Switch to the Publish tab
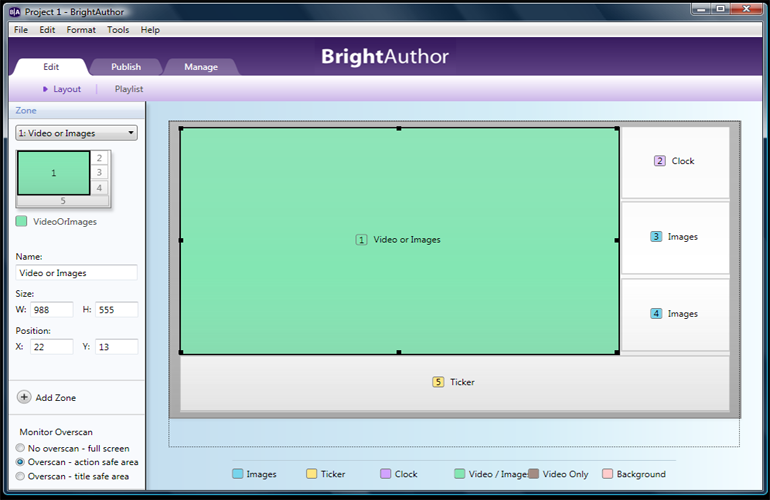 (x=126, y=67)
